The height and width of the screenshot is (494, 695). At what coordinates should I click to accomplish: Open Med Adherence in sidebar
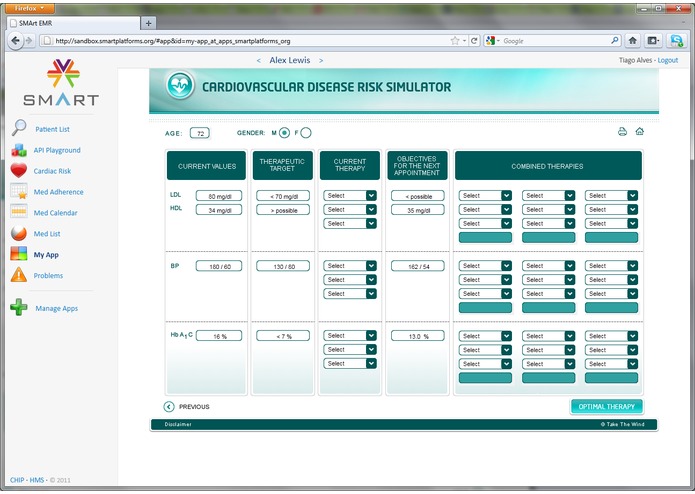click(59, 192)
